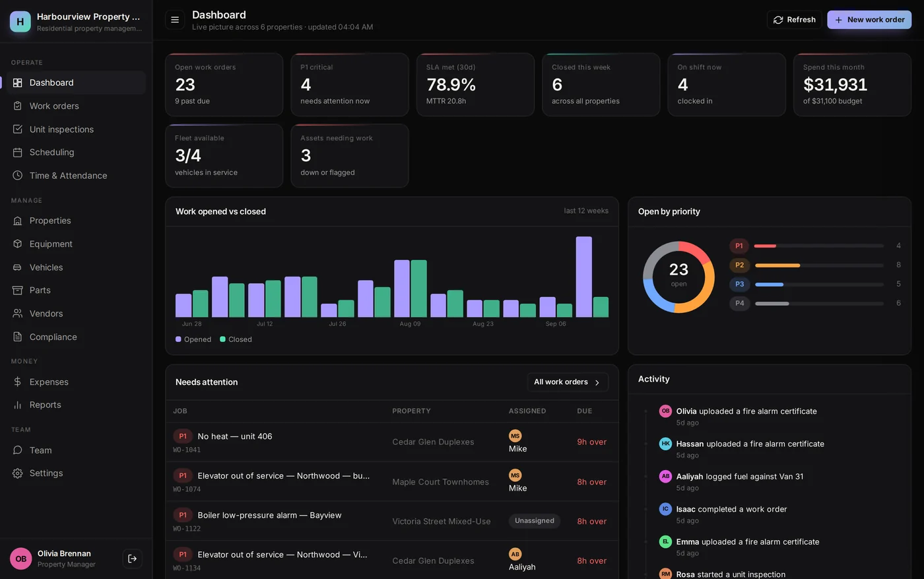Click the IC avatar in Activity feed

tap(665, 509)
